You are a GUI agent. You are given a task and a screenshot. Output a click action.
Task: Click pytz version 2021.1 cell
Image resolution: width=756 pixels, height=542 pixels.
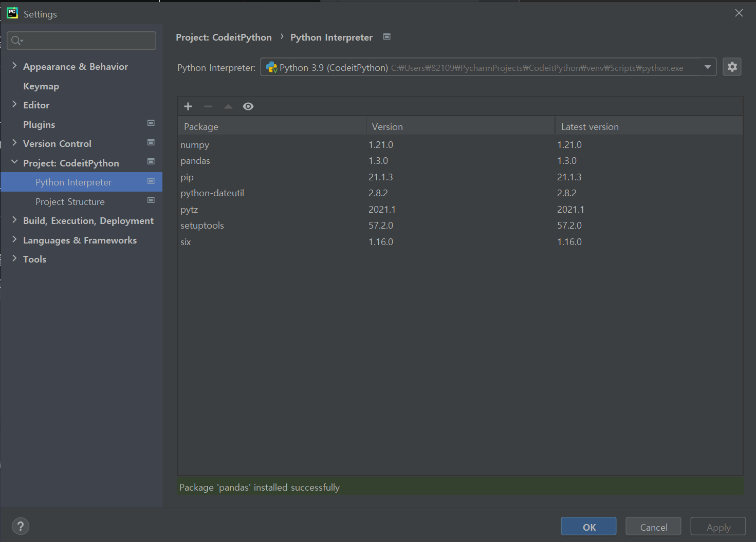[x=382, y=210]
